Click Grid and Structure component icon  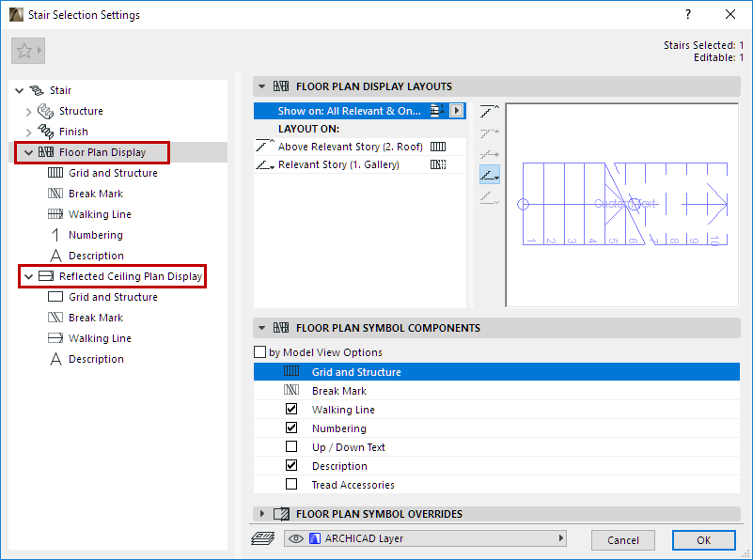(291, 371)
